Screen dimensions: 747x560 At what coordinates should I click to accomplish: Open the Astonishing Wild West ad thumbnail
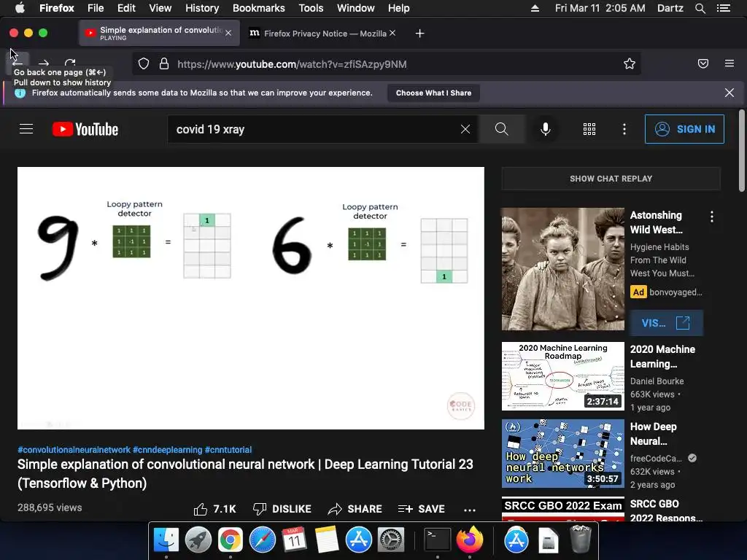point(562,269)
